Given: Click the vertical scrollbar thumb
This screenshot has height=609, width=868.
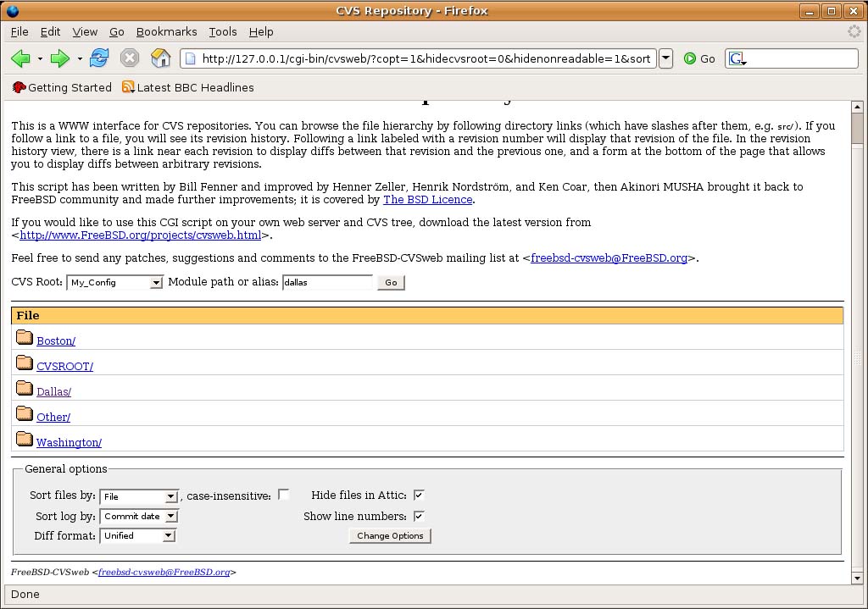Looking at the screenshot, I should (858, 129).
